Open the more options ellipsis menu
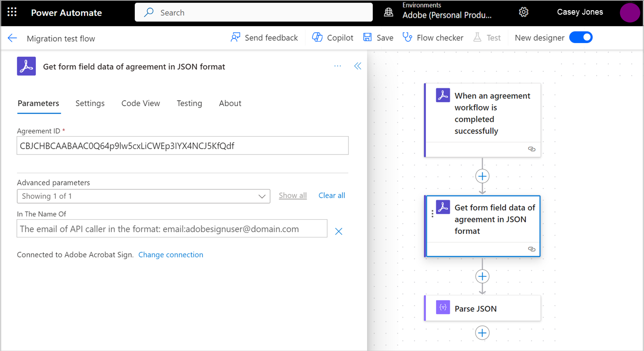The height and width of the screenshot is (351, 644). pyautogui.click(x=338, y=66)
